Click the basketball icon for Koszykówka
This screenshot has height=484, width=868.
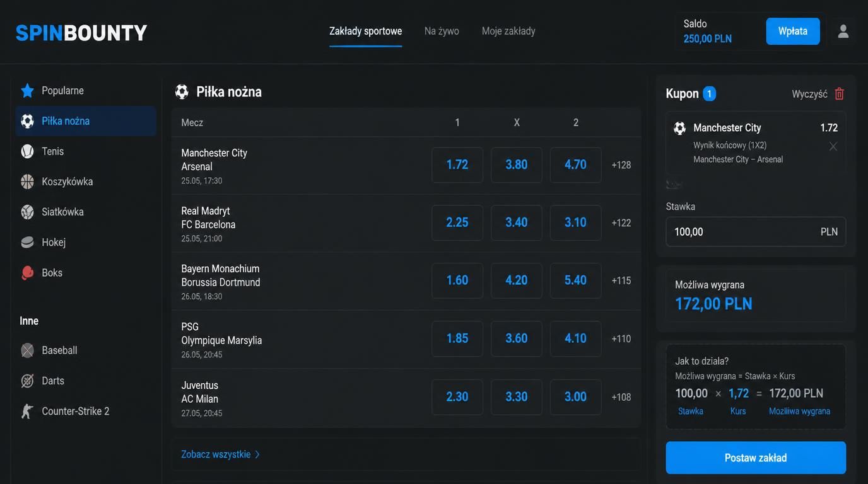27,181
